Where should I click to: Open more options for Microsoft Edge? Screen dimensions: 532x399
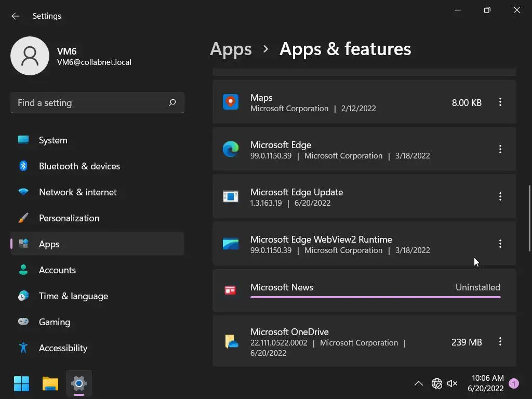pyautogui.click(x=500, y=149)
